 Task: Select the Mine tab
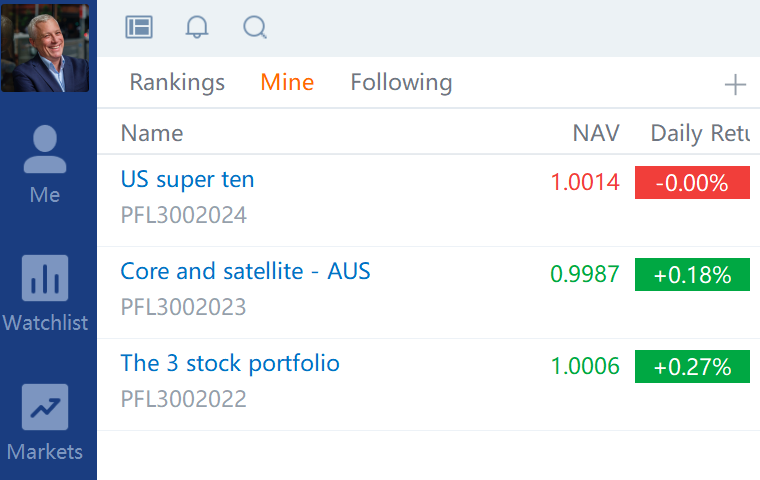(287, 82)
